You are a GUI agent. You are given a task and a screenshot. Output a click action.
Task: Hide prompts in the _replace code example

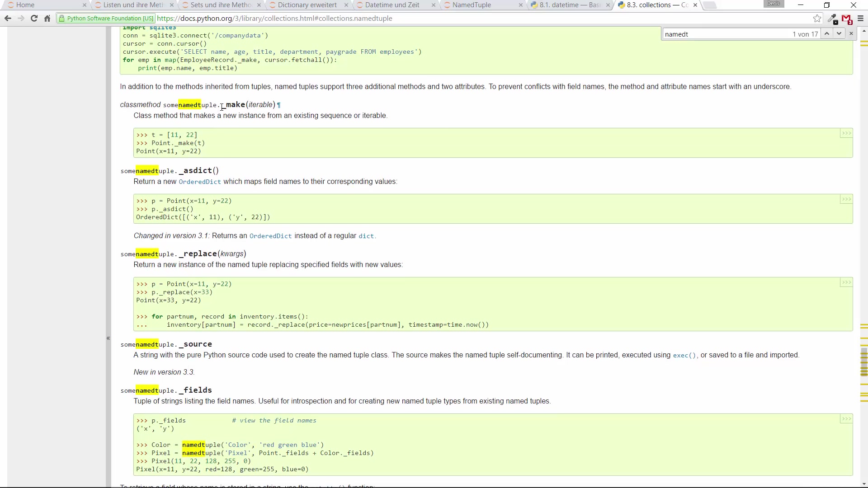pyautogui.click(x=846, y=282)
